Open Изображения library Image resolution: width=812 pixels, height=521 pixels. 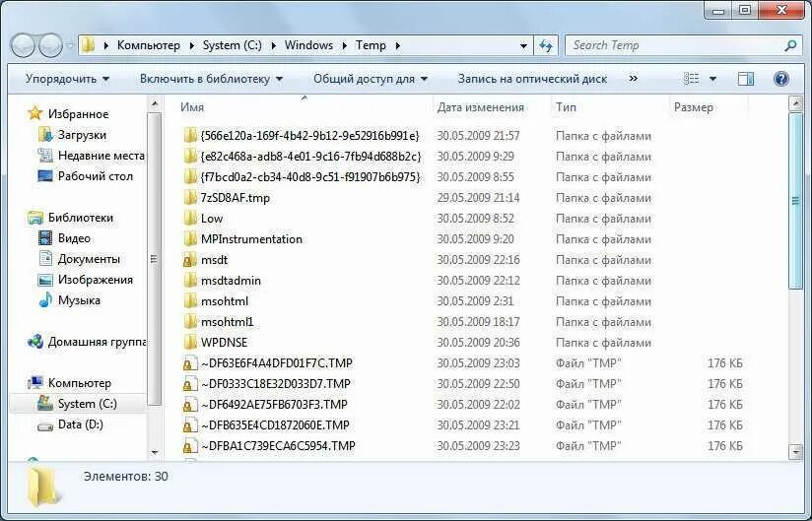click(96, 280)
